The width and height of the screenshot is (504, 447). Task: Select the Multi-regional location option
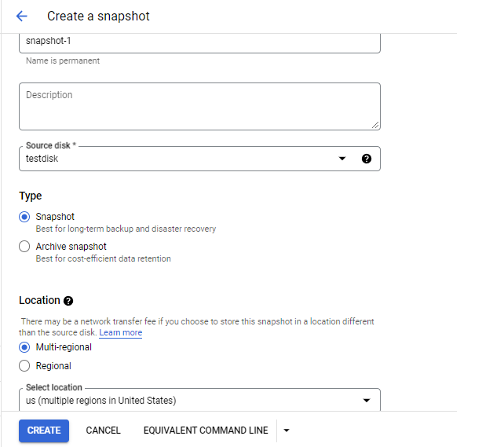(24, 347)
